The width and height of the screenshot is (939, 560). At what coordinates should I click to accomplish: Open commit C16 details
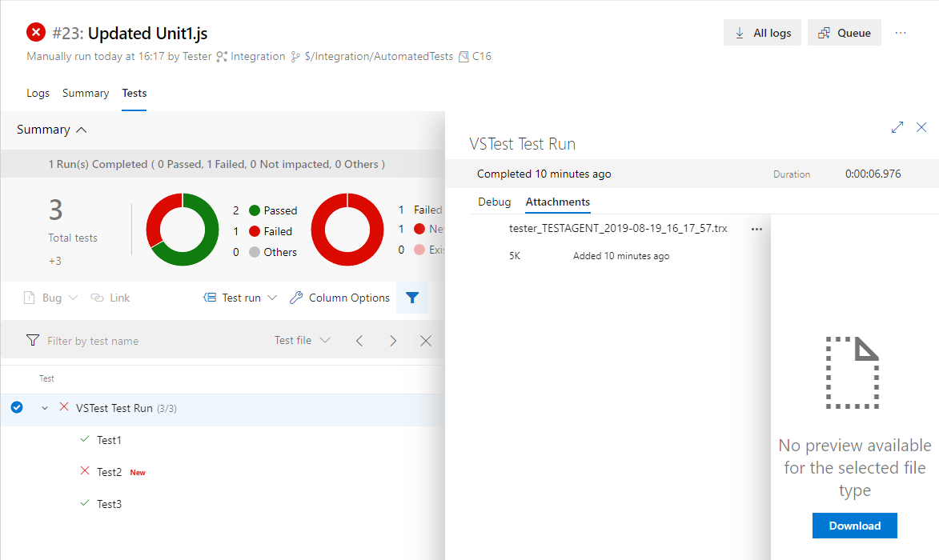click(x=480, y=56)
